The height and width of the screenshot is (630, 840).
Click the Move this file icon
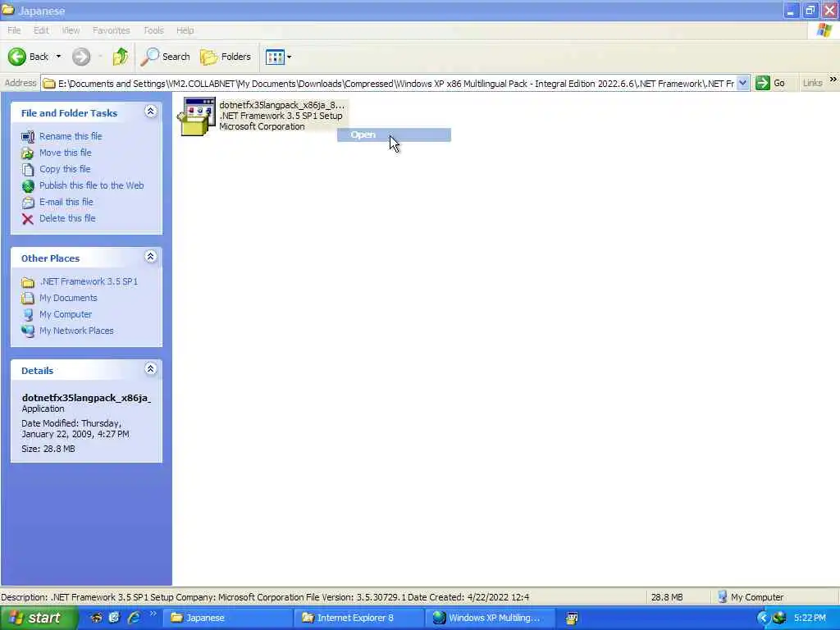[x=28, y=153]
